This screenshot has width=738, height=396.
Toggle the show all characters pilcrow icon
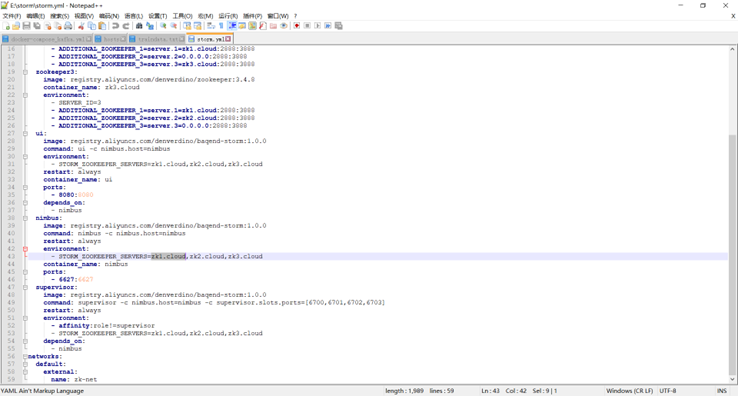(221, 26)
